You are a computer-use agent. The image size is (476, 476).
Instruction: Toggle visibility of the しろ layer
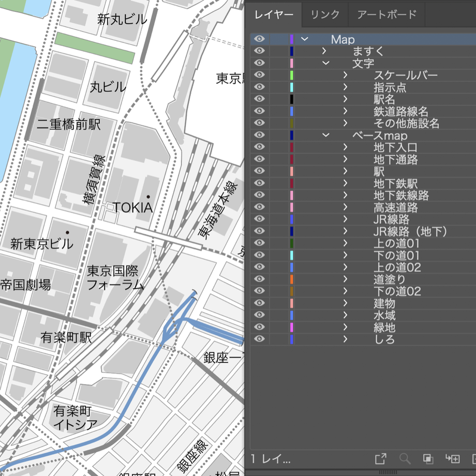coord(259,338)
